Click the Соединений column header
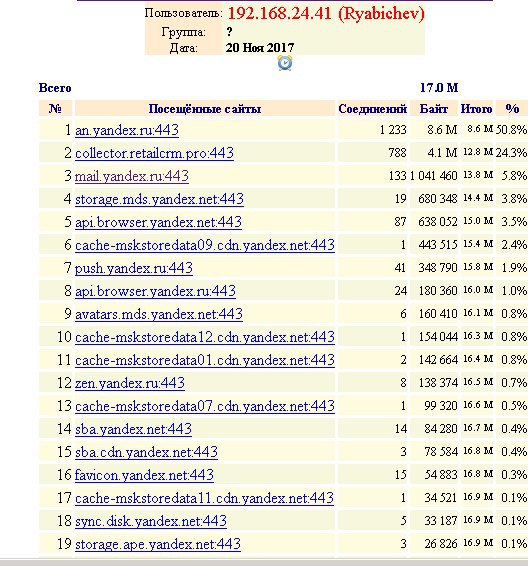Viewport: 528px width, 566px height. [x=372, y=109]
